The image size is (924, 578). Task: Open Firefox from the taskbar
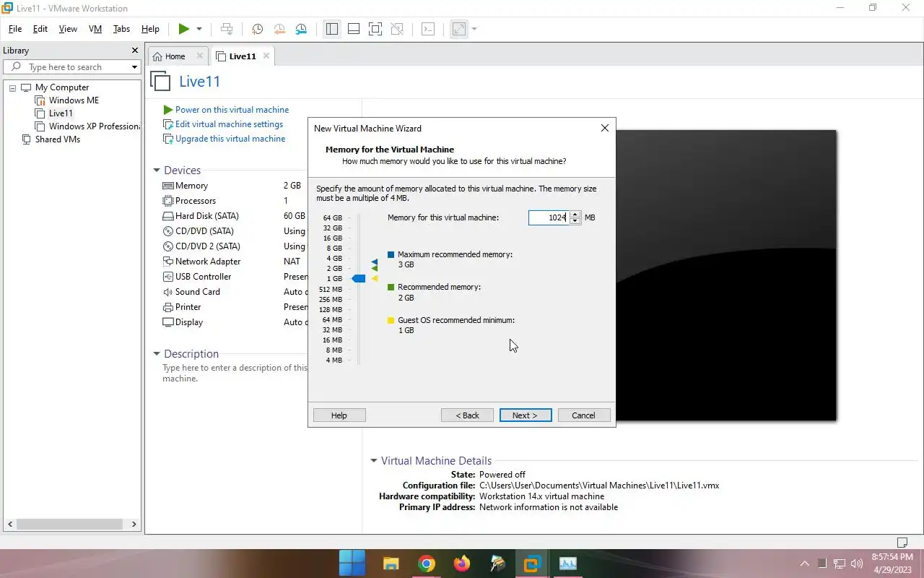462,564
